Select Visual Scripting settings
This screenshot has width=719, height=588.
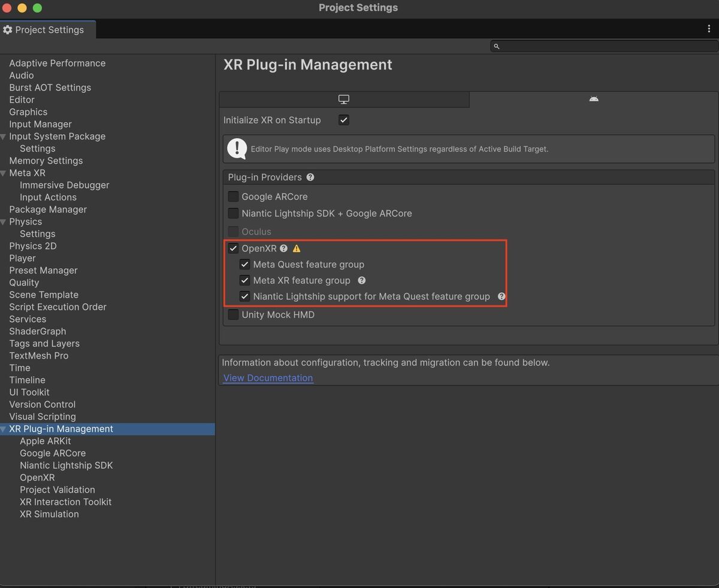pyautogui.click(x=43, y=417)
